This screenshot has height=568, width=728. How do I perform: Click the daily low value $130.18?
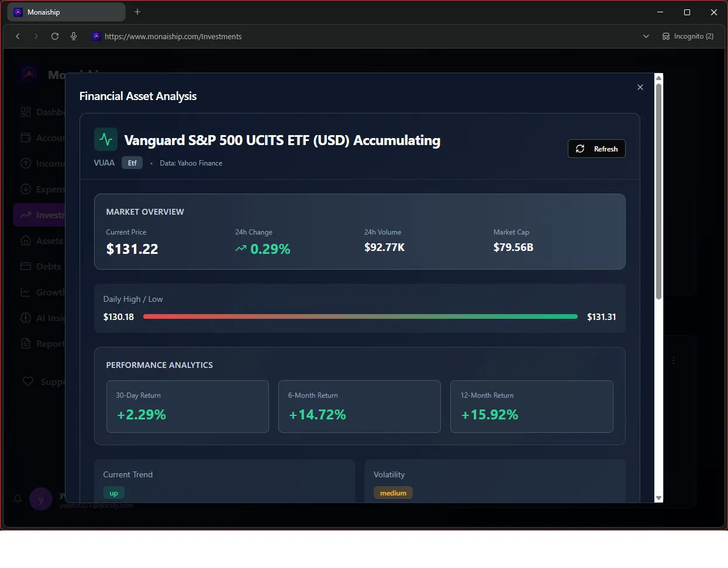119,316
